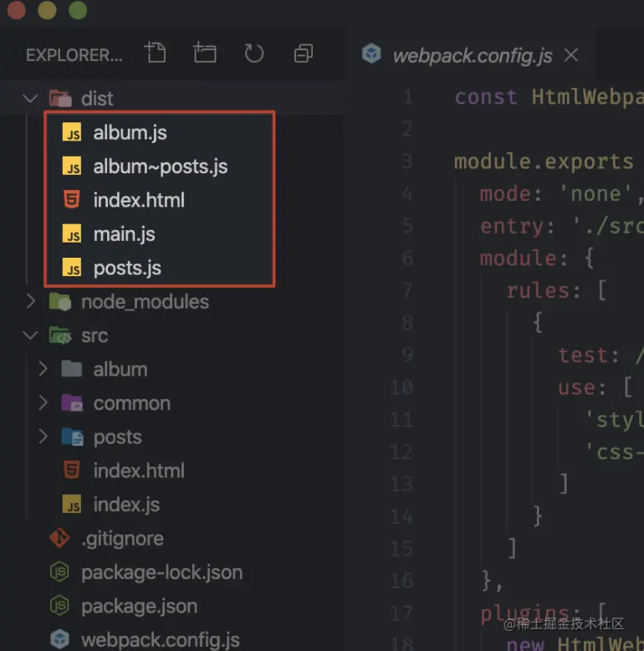Viewport: 644px width, 651px height.
Task: Open index.html inside dist folder
Action: pos(139,200)
